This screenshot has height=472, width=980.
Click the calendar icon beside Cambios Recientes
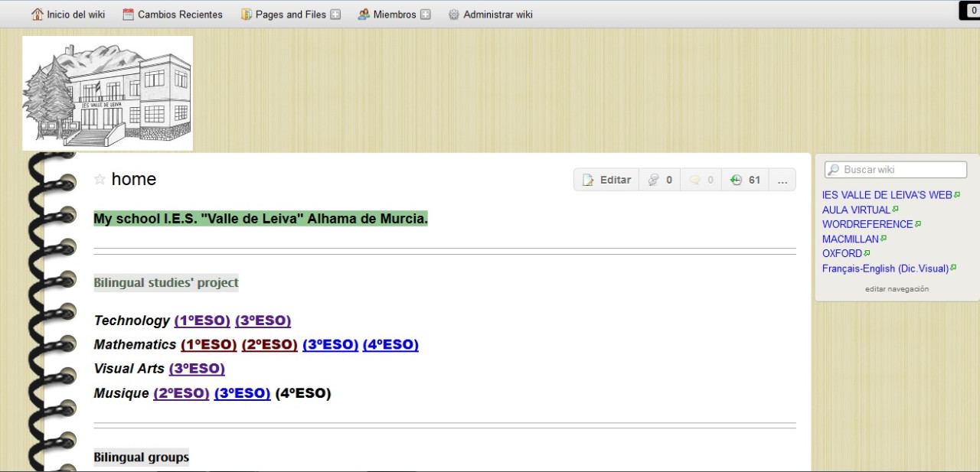128,14
